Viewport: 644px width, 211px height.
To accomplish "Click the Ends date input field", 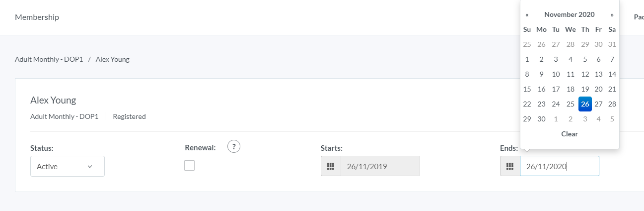I will pyautogui.click(x=559, y=166).
